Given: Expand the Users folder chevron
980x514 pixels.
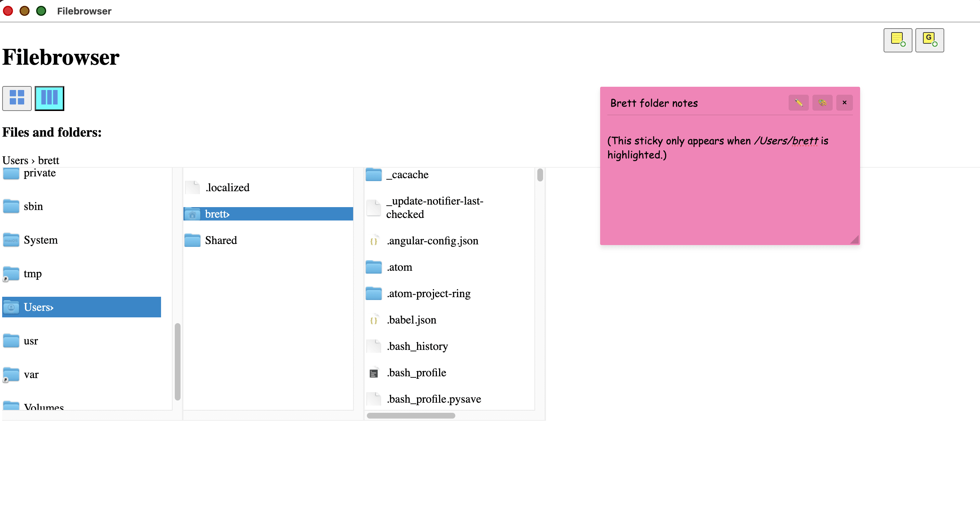Looking at the screenshot, I should click(51, 308).
